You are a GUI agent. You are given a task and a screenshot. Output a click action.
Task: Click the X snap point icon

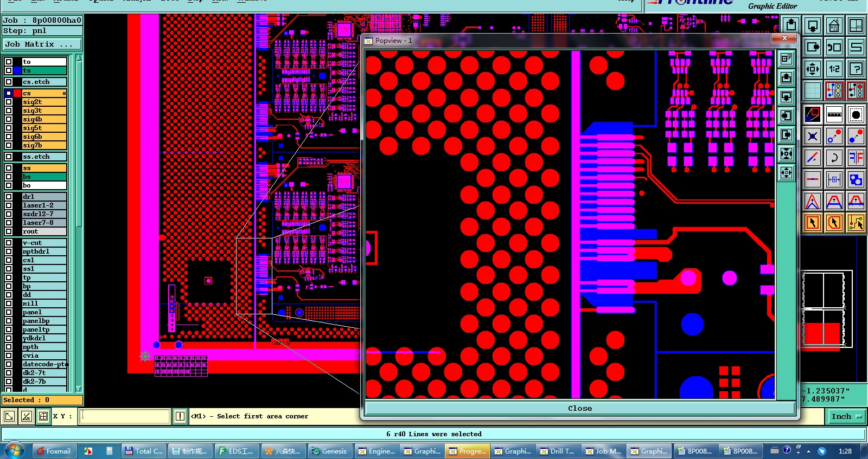813,136
